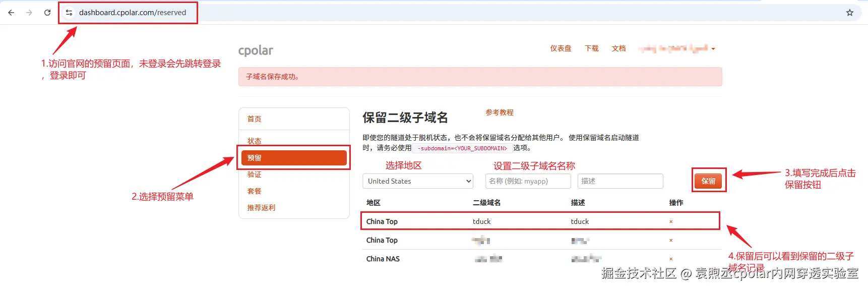
Task: Open the 文档 docs link
Action: coord(618,48)
